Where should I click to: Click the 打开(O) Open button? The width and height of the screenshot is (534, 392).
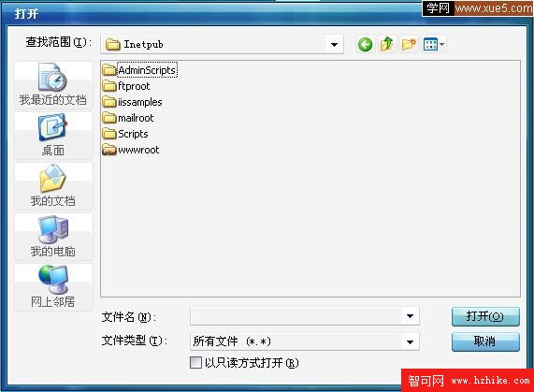pos(485,317)
